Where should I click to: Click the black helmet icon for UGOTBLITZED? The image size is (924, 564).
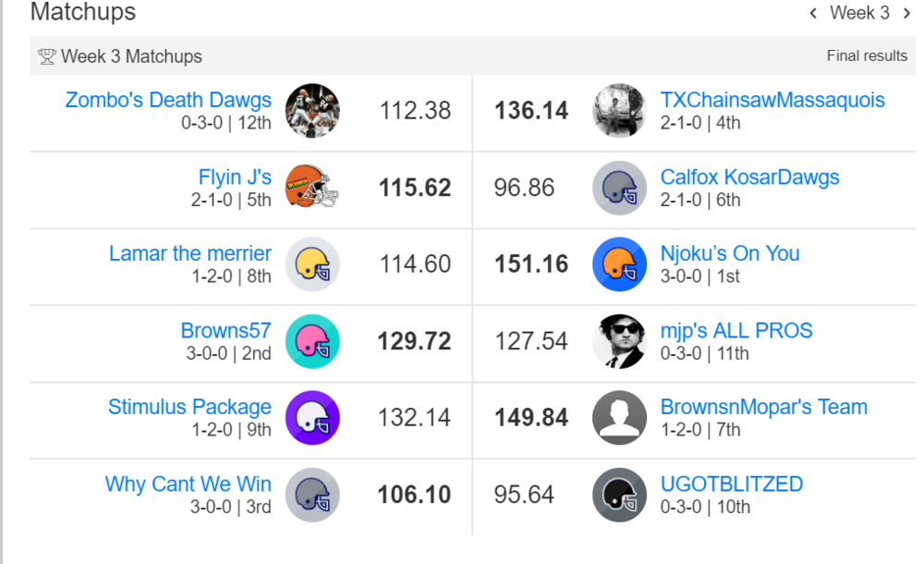619,495
